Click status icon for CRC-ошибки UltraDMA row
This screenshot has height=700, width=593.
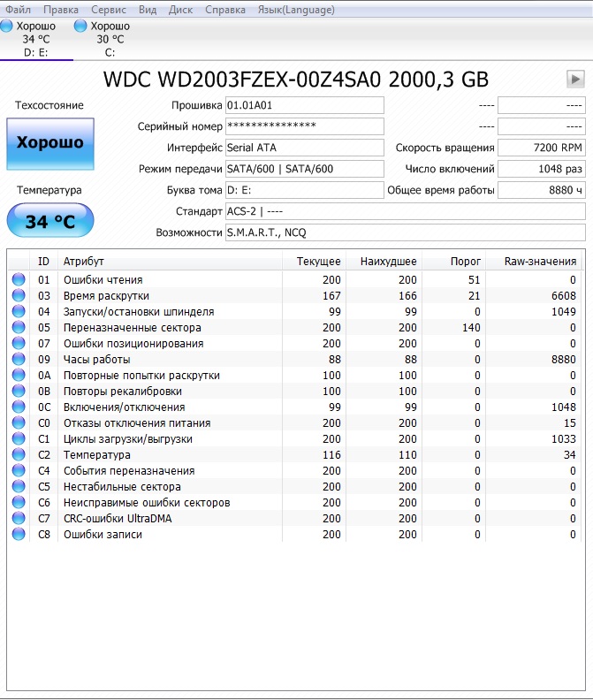tap(19, 518)
